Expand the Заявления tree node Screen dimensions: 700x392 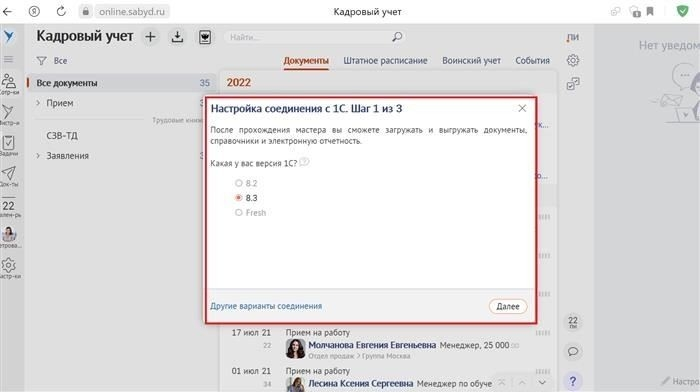(38, 156)
